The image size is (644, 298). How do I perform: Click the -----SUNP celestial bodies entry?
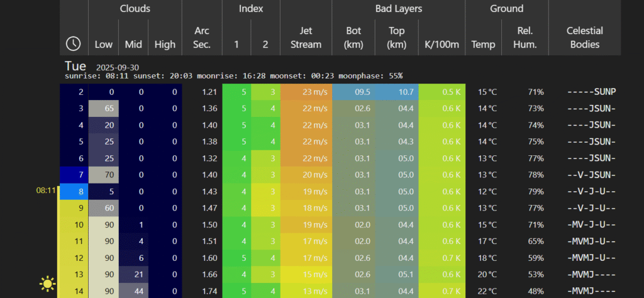coord(591,92)
